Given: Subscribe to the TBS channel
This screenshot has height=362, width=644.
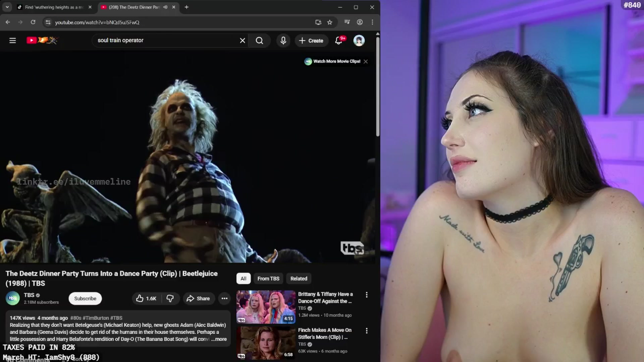Looking at the screenshot, I should pyautogui.click(x=85, y=298).
